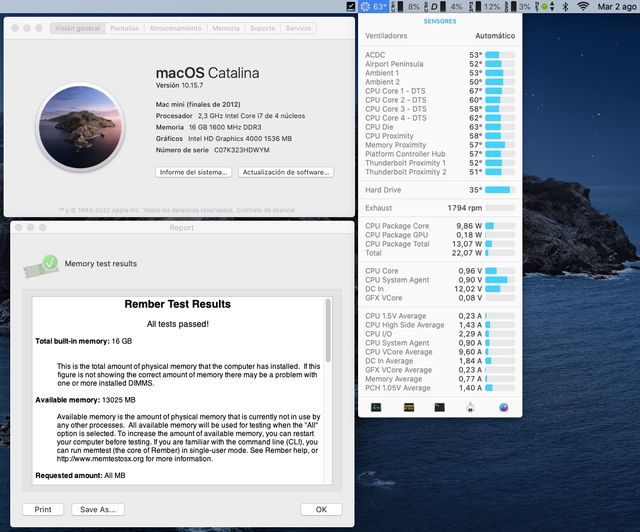Click the network green dot menu bar item

(x=545, y=7)
